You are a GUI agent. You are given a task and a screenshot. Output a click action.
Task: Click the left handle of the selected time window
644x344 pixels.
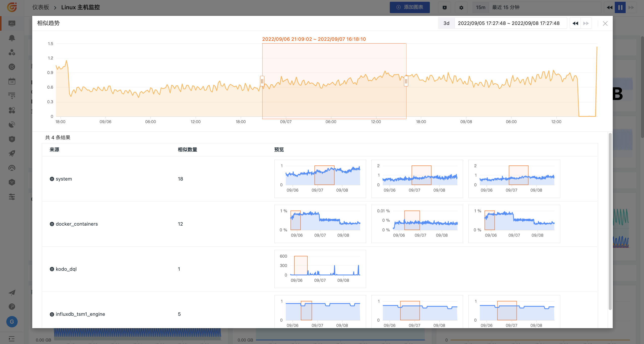262,81
